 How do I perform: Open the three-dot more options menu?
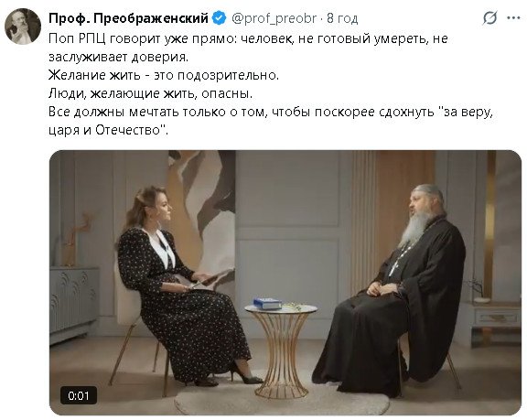[513, 17]
